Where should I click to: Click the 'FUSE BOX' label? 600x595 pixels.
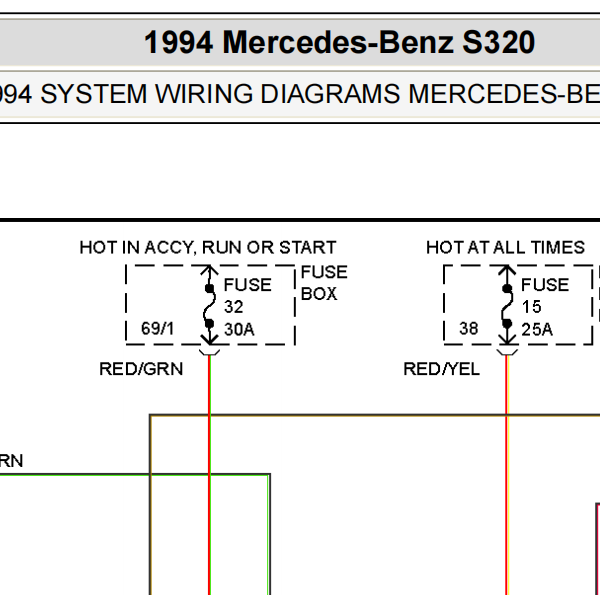pyautogui.click(x=324, y=283)
